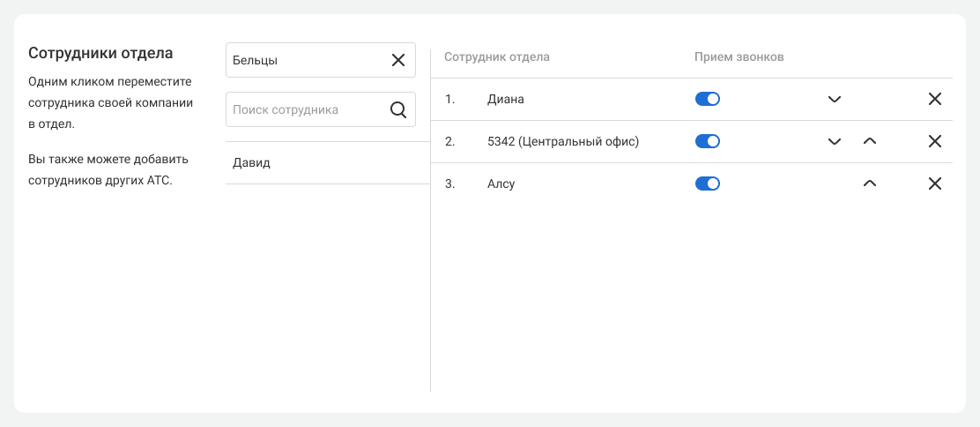The width and height of the screenshot is (980, 427).
Task: Move Диана down in the list
Action: (835, 99)
